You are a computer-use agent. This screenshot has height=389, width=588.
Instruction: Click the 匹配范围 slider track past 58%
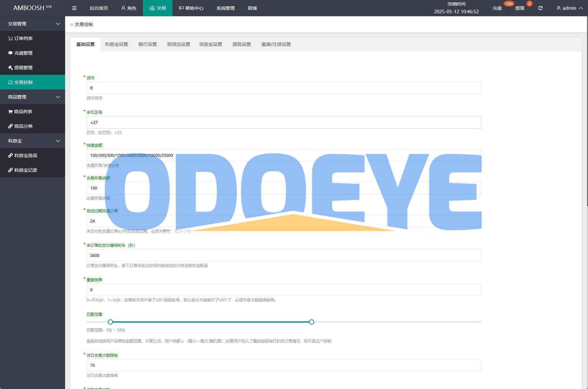(x=397, y=322)
